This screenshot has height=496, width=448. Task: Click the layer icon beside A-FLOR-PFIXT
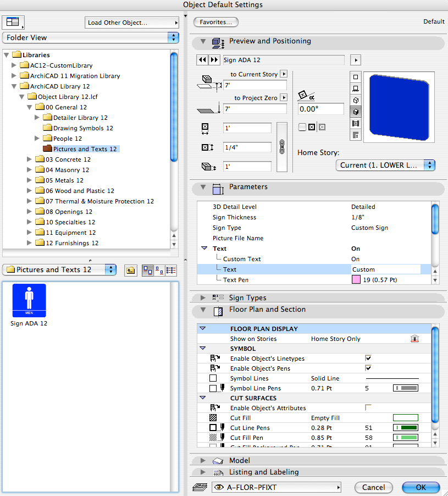point(200,487)
